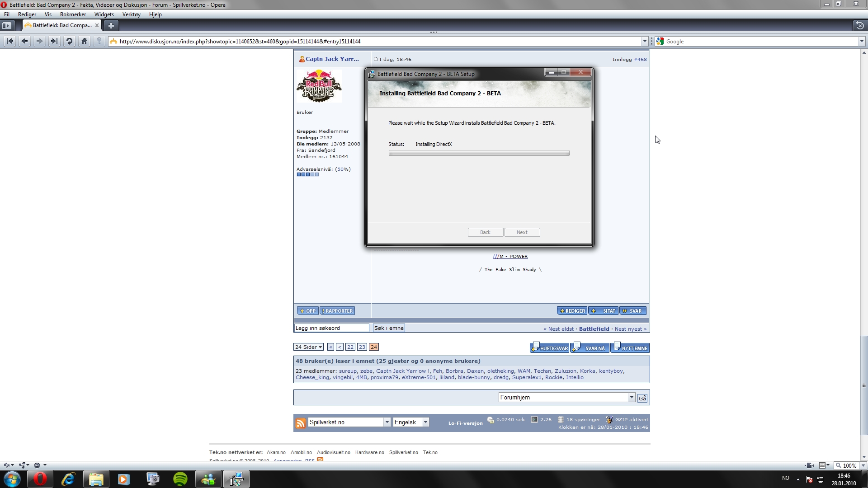Go to first page with « button

(330, 347)
